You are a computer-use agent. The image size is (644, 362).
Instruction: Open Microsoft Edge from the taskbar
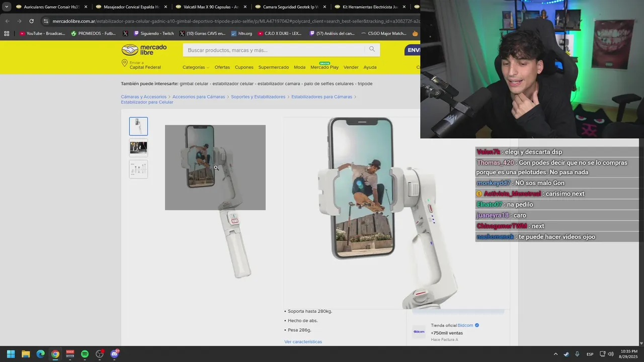click(40, 354)
